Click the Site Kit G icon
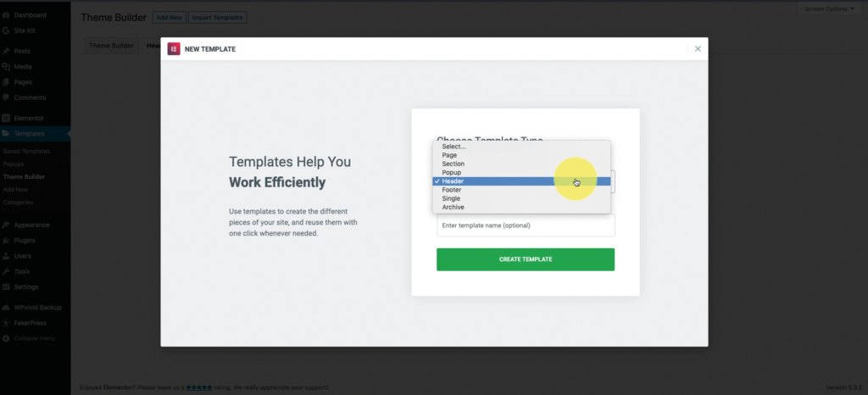Image resolution: width=868 pixels, height=395 pixels. (6, 31)
